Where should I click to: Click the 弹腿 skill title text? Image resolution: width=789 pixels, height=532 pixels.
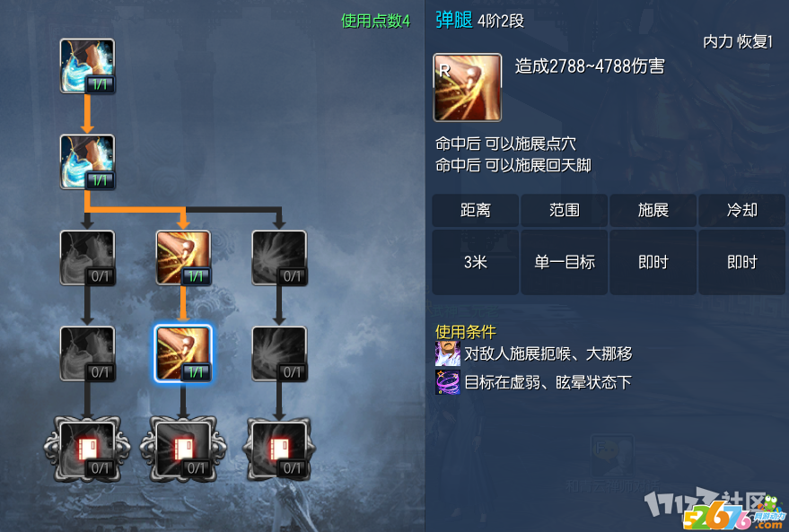(x=454, y=20)
